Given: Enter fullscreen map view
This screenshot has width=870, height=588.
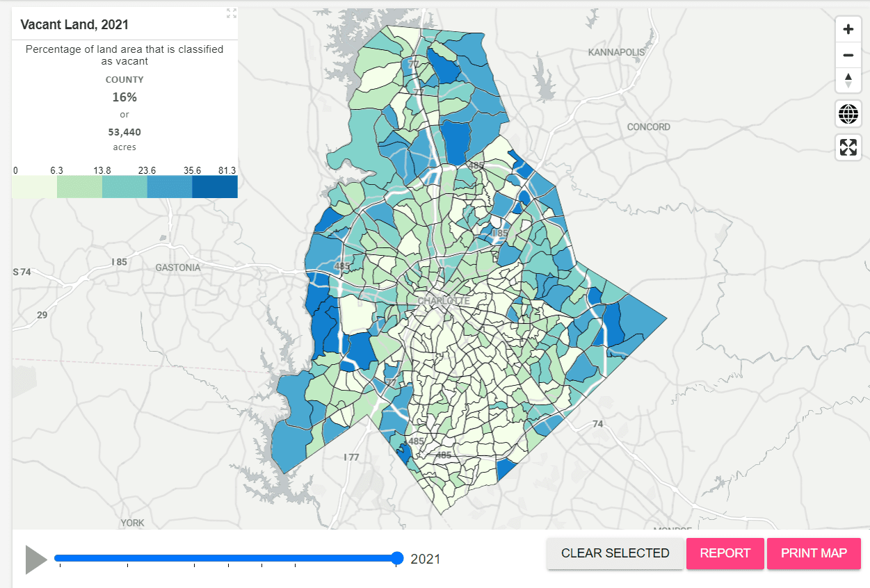Looking at the screenshot, I should tap(848, 147).
